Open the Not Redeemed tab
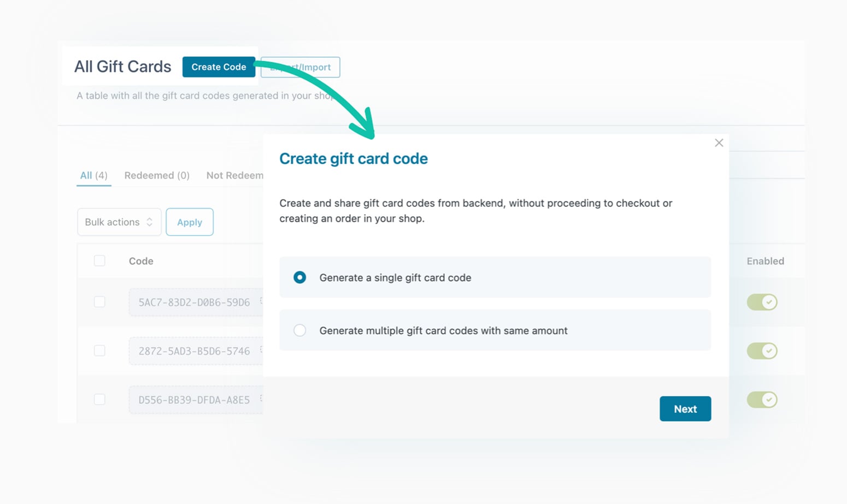 [235, 175]
